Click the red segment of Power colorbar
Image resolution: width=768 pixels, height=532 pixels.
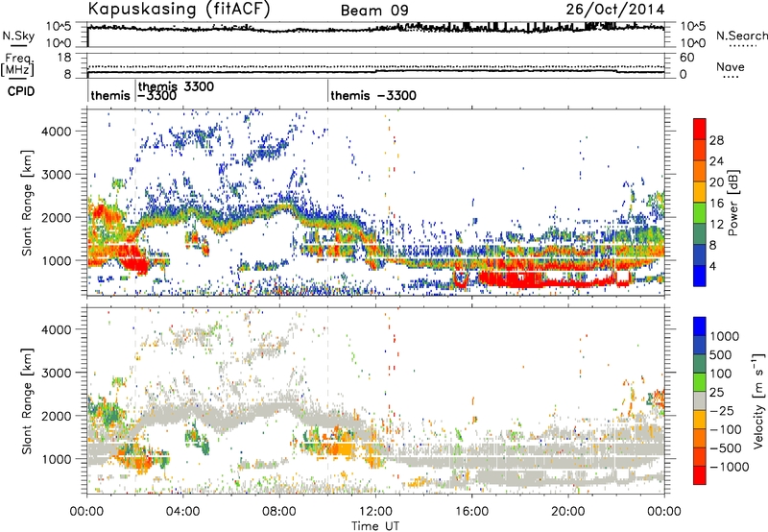(700, 129)
